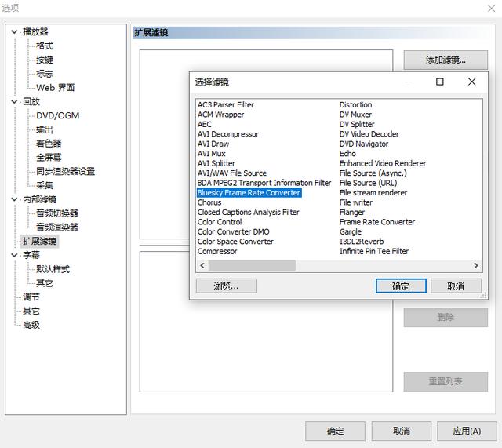This screenshot has height=448, width=502.
Task: Select 输出 under 回放
Action: pos(45,129)
